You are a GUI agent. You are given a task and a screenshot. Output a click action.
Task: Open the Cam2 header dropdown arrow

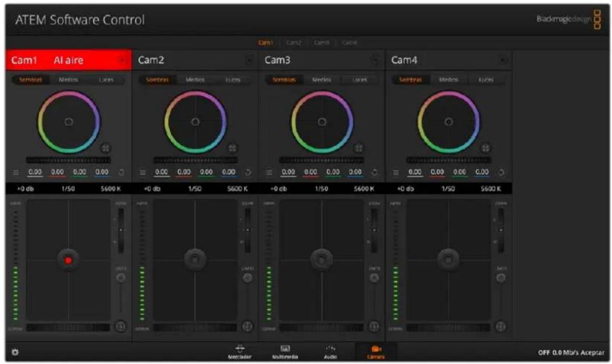point(249,60)
